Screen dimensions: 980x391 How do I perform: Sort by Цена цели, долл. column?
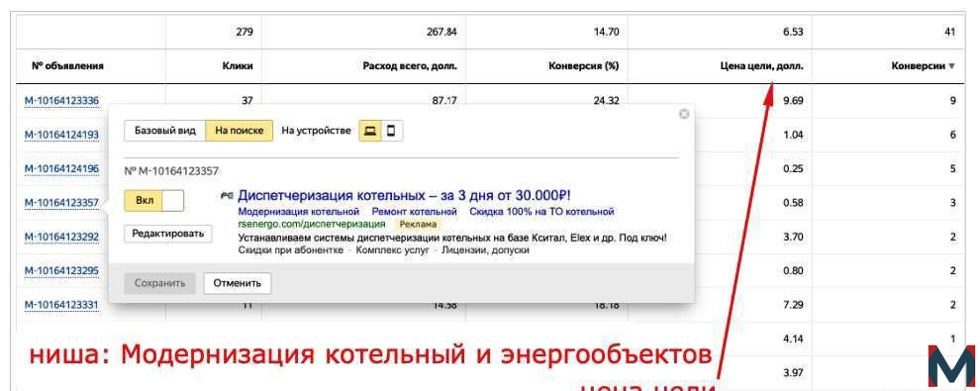pyautogui.click(x=761, y=66)
